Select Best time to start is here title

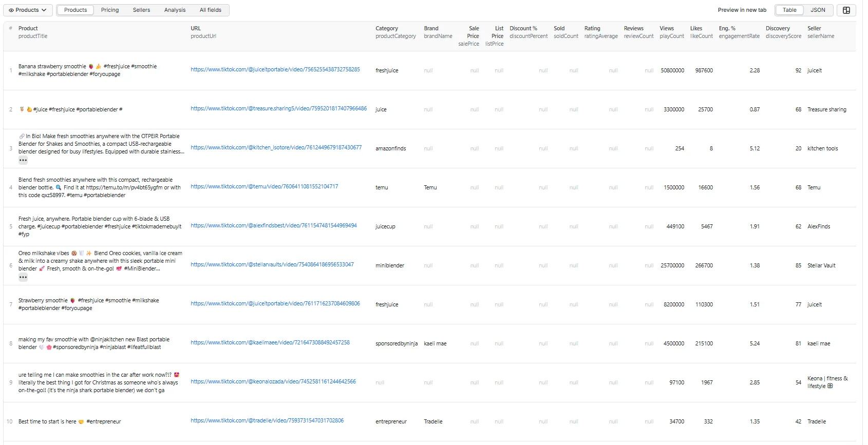(x=70, y=421)
